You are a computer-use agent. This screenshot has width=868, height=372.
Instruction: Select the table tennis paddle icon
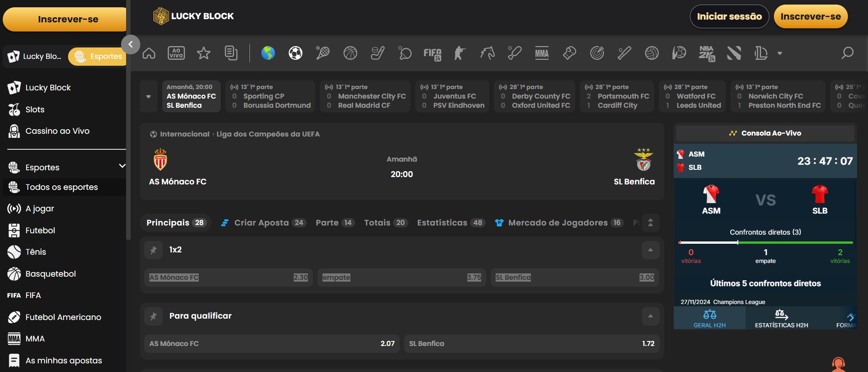(405, 53)
